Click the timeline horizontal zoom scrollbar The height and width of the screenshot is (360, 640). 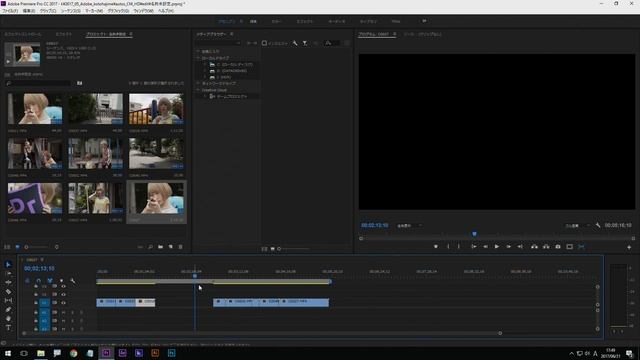[262, 333]
